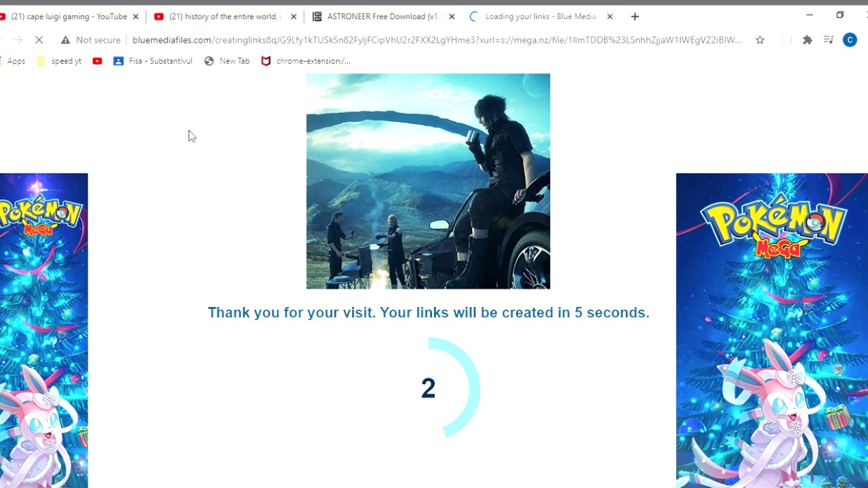The height and width of the screenshot is (488, 868).
Task: Minimize the Chrome window
Action: 809,15
